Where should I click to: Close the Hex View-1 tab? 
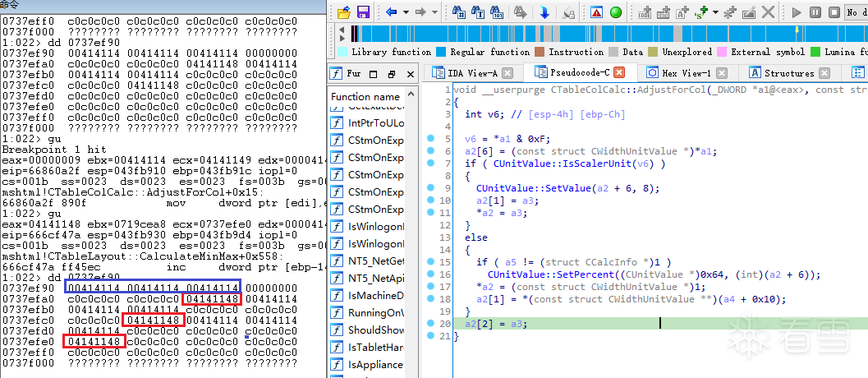(x=721, y=73)
